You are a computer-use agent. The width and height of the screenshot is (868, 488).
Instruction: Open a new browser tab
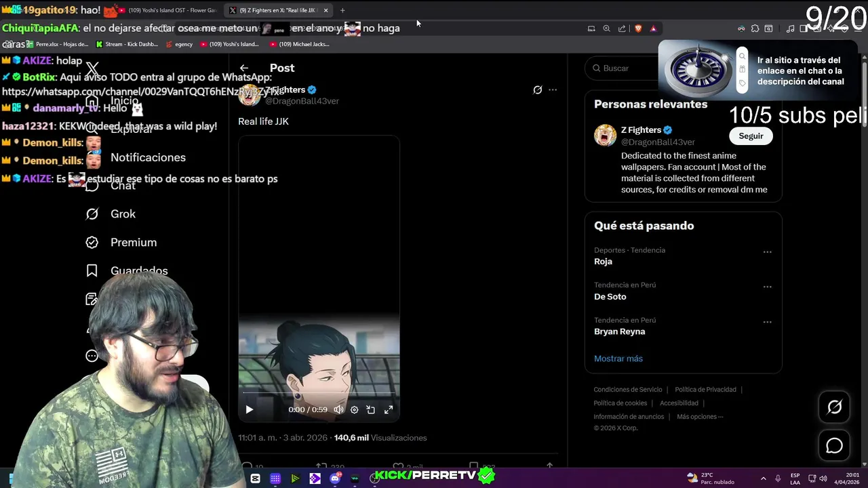pyautogui.click(x=342, y=10)
